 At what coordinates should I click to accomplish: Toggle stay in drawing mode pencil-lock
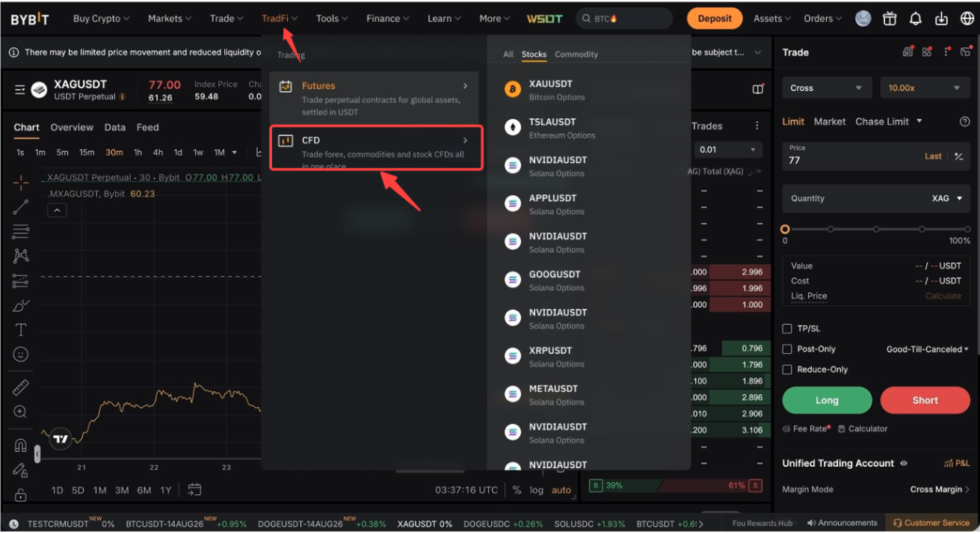(x=21, y=470)
